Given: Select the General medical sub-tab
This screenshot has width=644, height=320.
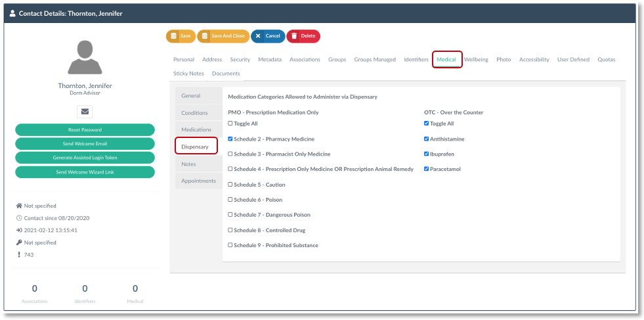Looking at the screenshot, I should pyautogui.click(x=199, y=96).
